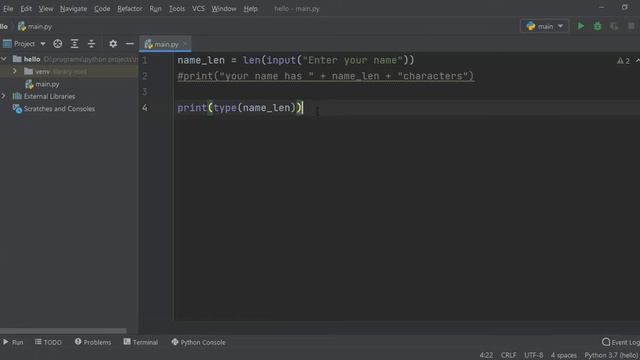Screen dimensions: 640x360
Task: Open the Python Console tool window
Action: (x=198, y=342)
